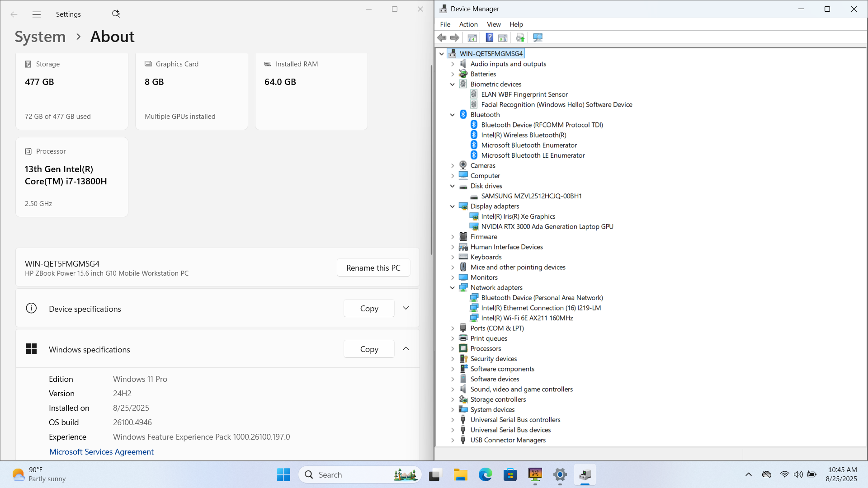The image size is (868, 488).
Task: Open the View menu in Device Manager
Action: (494, 24)
